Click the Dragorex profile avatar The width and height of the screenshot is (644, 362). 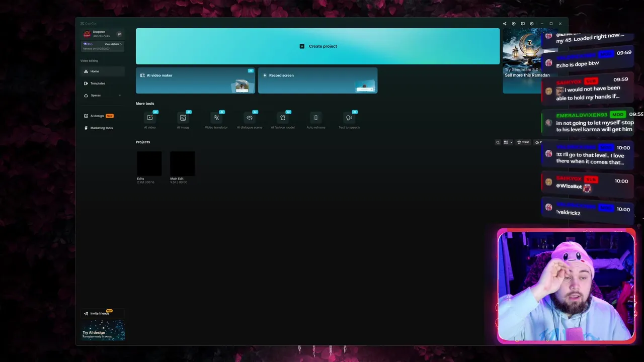click(x=87, y=34)
